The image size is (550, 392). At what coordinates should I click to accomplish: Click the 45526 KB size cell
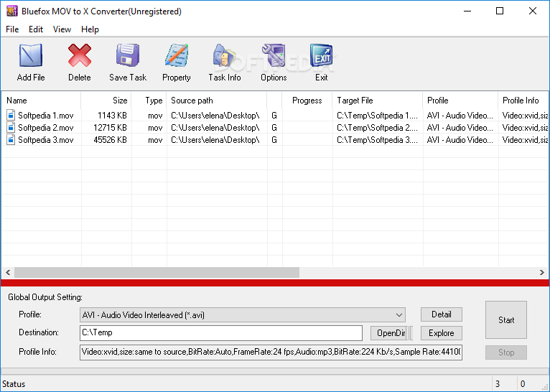[x=110, y=140]
